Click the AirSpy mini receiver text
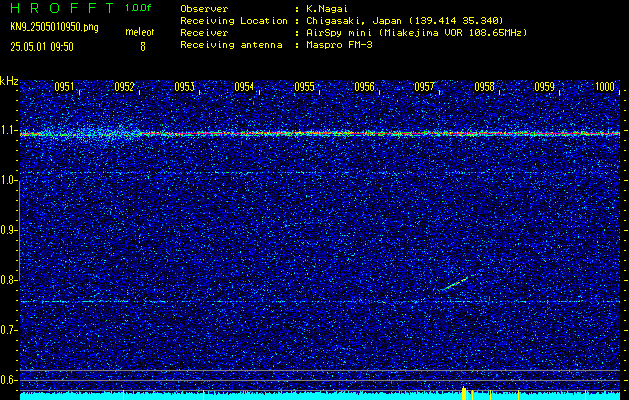This screenshot has height=400, width=629. tap(416, 33)
